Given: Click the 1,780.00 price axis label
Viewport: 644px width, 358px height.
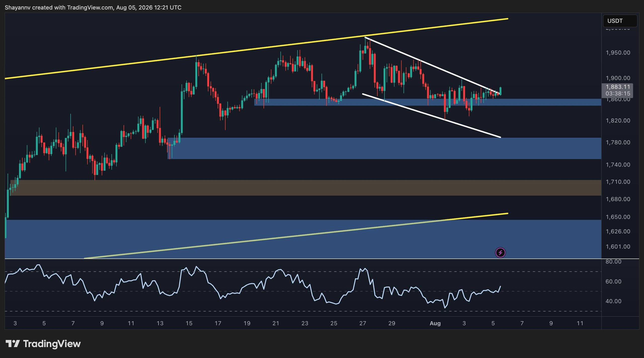Looking at the screenshot, I should (x=618, y=143).
